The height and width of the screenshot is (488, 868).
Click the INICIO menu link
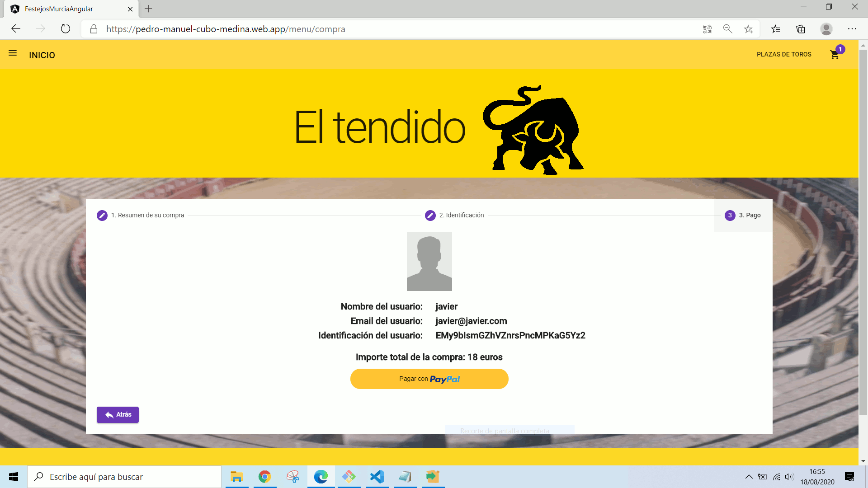[42, 55]
